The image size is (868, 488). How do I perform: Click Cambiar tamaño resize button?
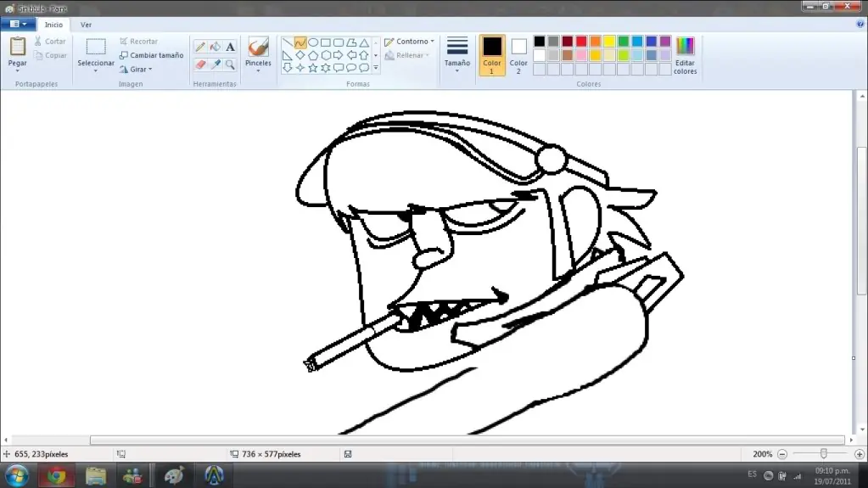pos(152,55)
